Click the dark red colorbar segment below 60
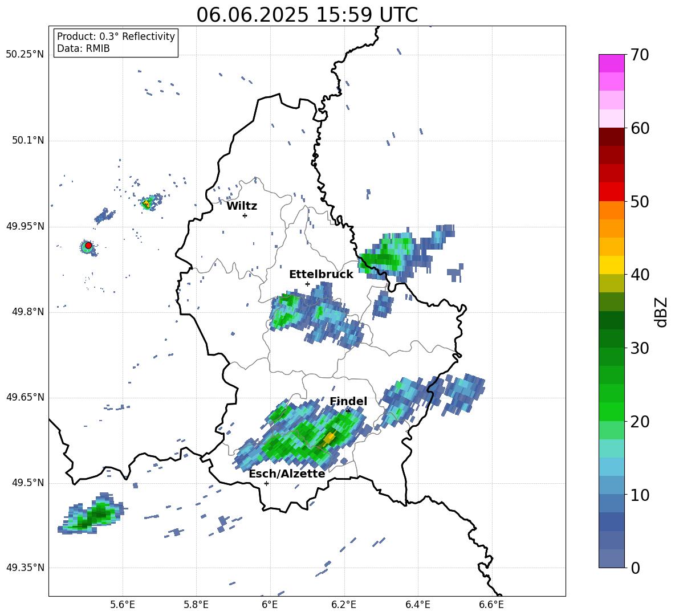The width and height of the screenshot is (675, 616). 611,137
